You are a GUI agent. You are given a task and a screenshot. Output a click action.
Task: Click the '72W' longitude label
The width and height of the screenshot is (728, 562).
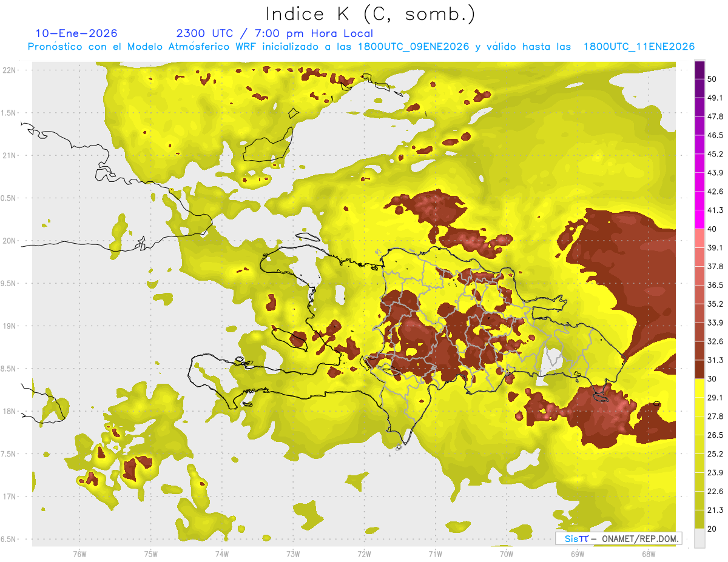click(364, 554)
